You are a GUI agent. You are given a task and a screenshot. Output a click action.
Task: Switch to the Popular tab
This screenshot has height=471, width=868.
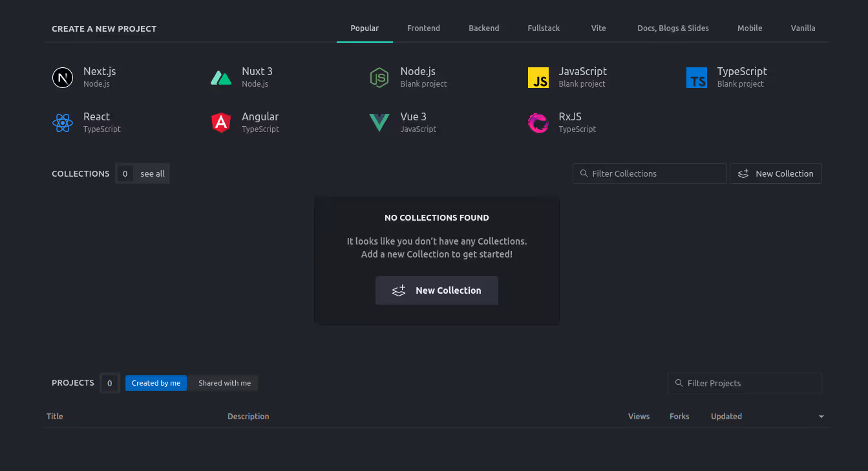(x=365, y=28)
